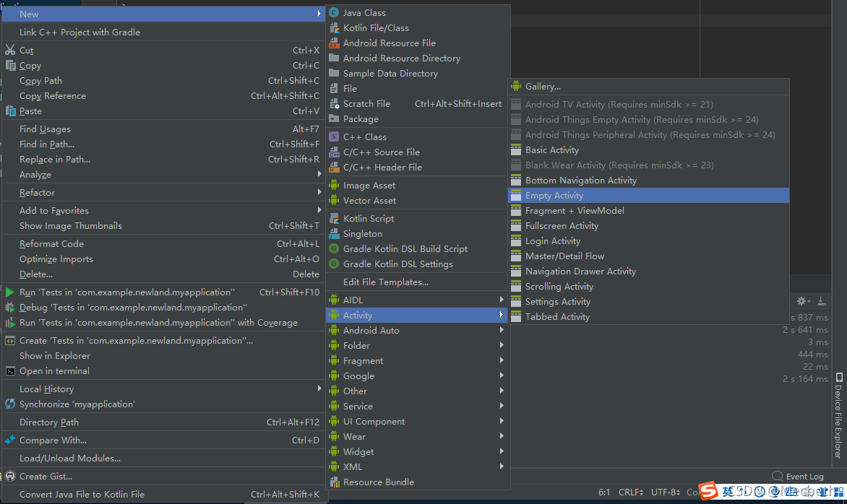847x504 pixels.
Task: Click the download arrow icon in build panel
Action: [821, 301]
